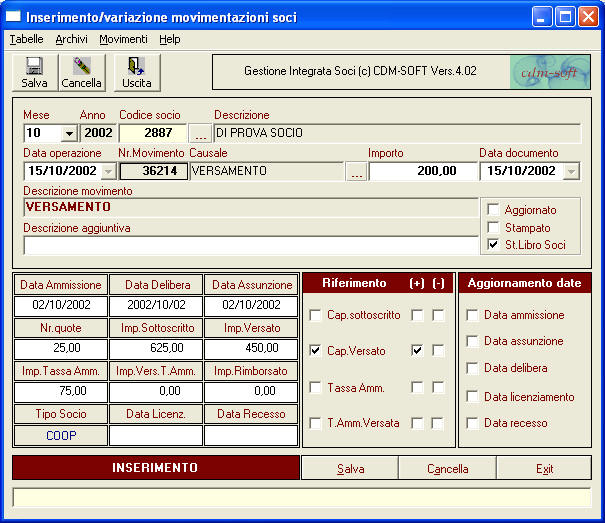Click the Data Ammissione value 02/10/2002
605x523 pixels.
pos(61,306)
